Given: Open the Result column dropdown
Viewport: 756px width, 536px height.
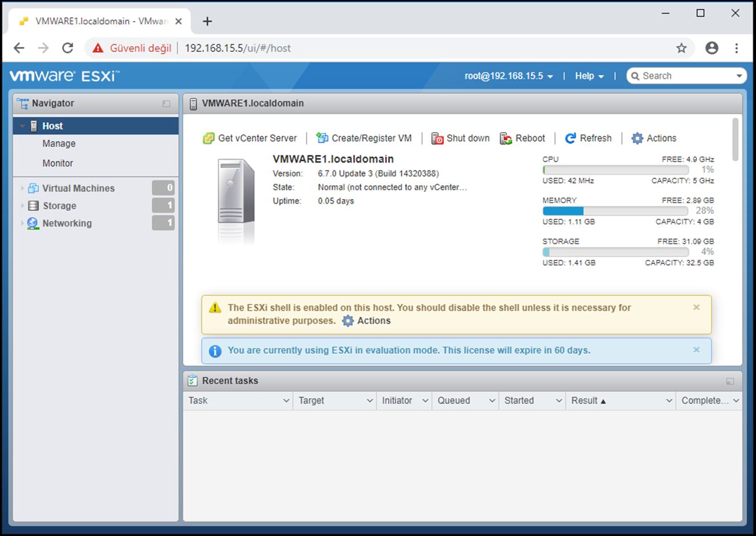Looking at the screenshot, I should click(669, 401).
